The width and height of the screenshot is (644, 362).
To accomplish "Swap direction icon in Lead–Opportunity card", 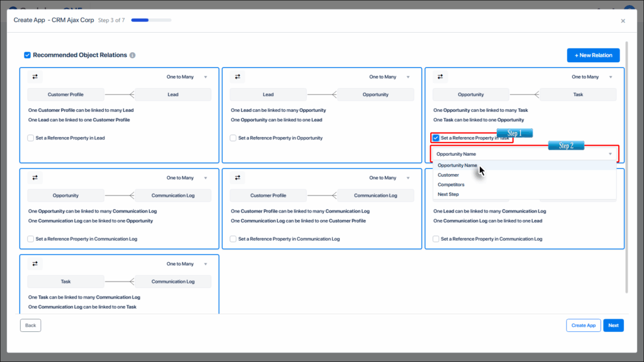I will click(237, 77).
